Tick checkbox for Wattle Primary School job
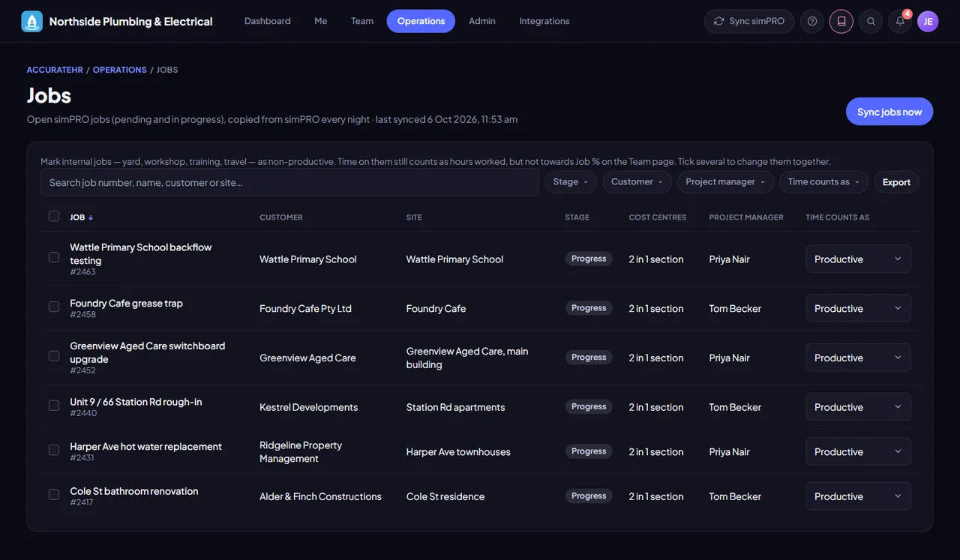 pos(54,257)
